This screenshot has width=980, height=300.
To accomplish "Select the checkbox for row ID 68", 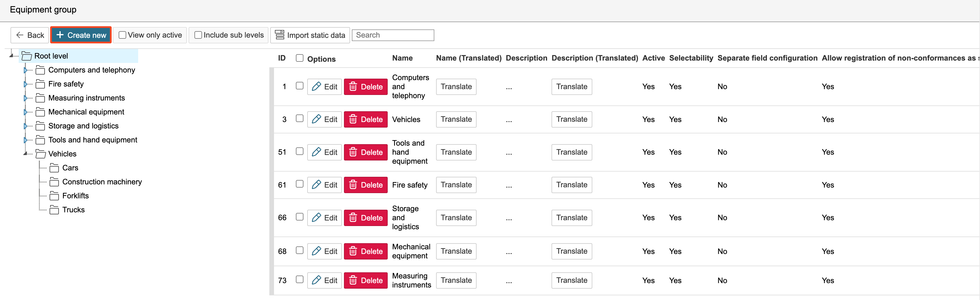I will point(300,250).
